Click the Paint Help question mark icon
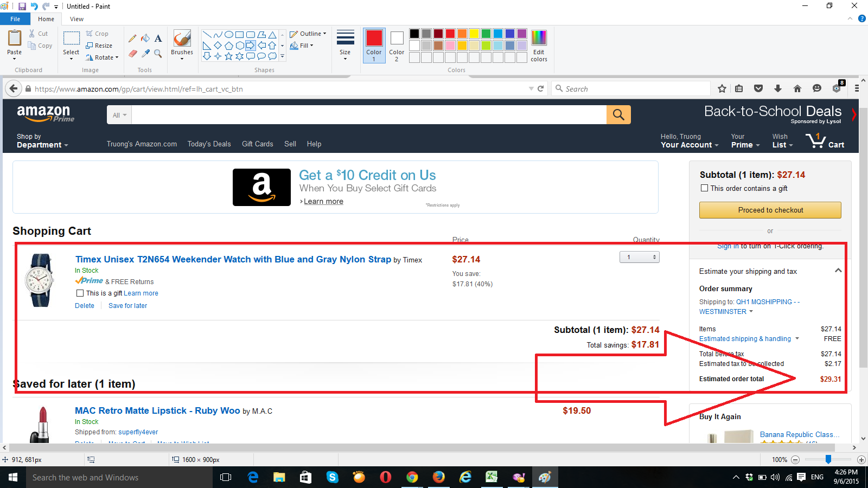 [862, 18]
